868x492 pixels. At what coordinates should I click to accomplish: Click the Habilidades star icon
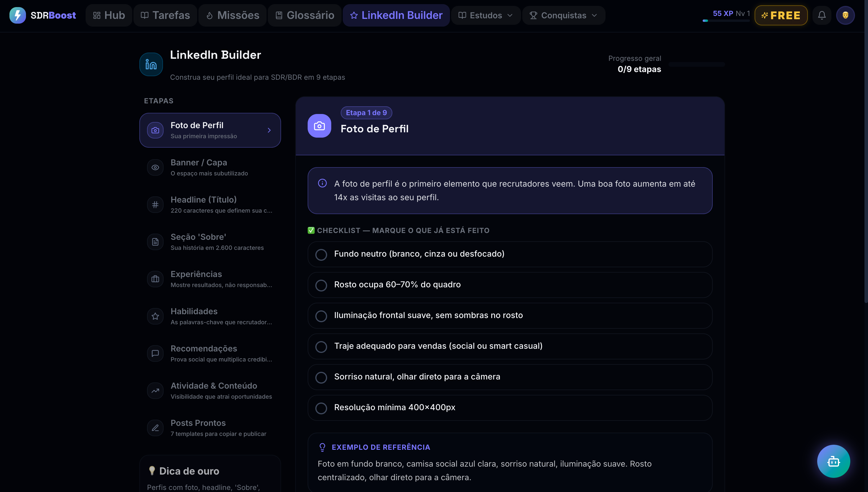coord(155,316)
